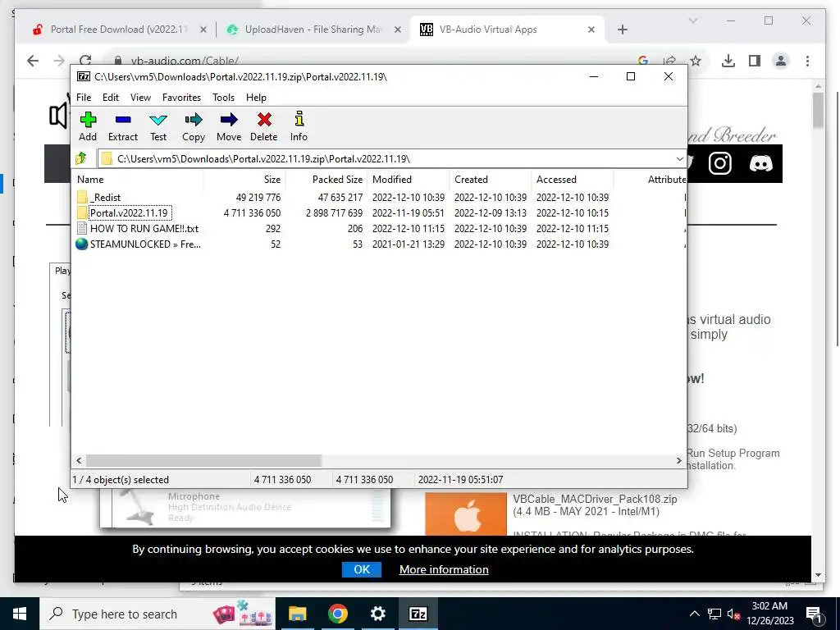Open the Info toolbar button

click(299, 126)
